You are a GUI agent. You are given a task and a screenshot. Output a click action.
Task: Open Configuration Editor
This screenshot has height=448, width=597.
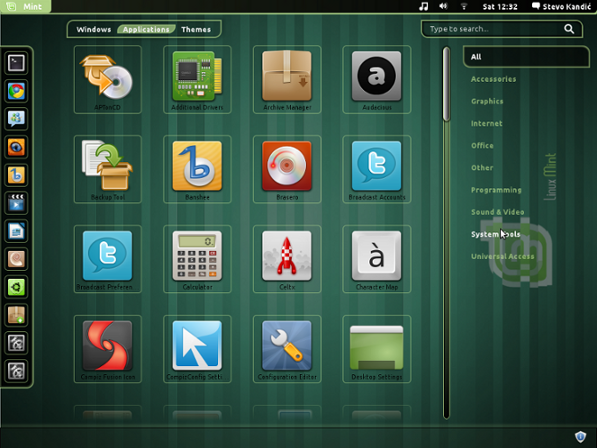pos(287,349)
